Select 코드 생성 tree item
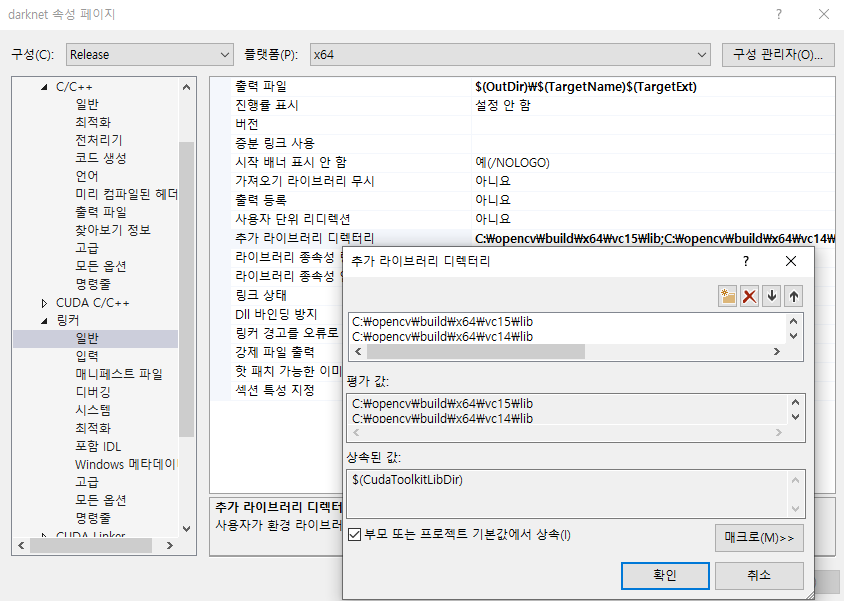 (x=101, y=158)
